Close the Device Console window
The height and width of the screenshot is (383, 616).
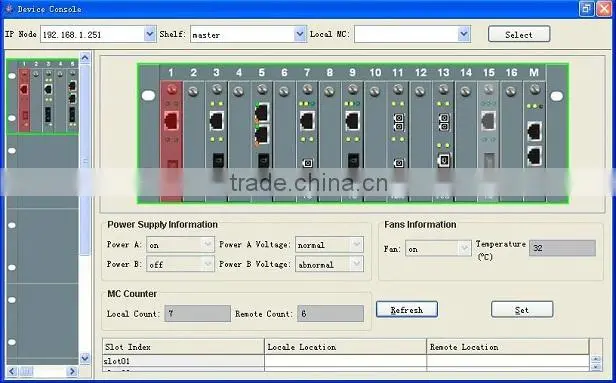[603, 9]
